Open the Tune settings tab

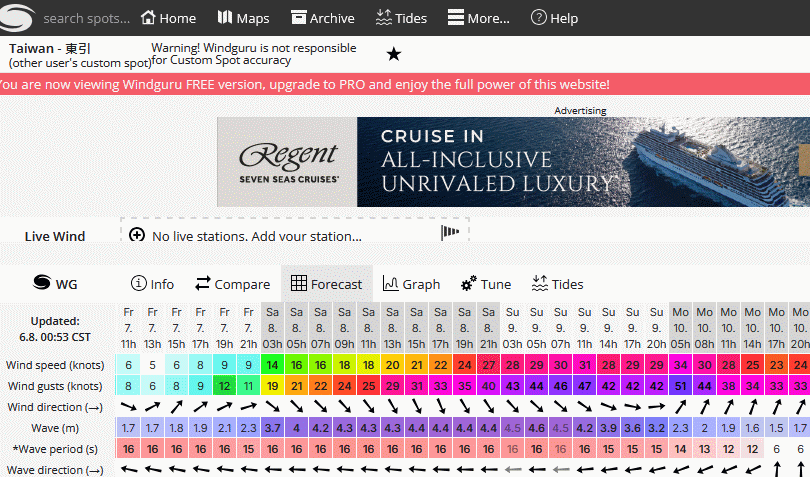[x=486, y=284]
